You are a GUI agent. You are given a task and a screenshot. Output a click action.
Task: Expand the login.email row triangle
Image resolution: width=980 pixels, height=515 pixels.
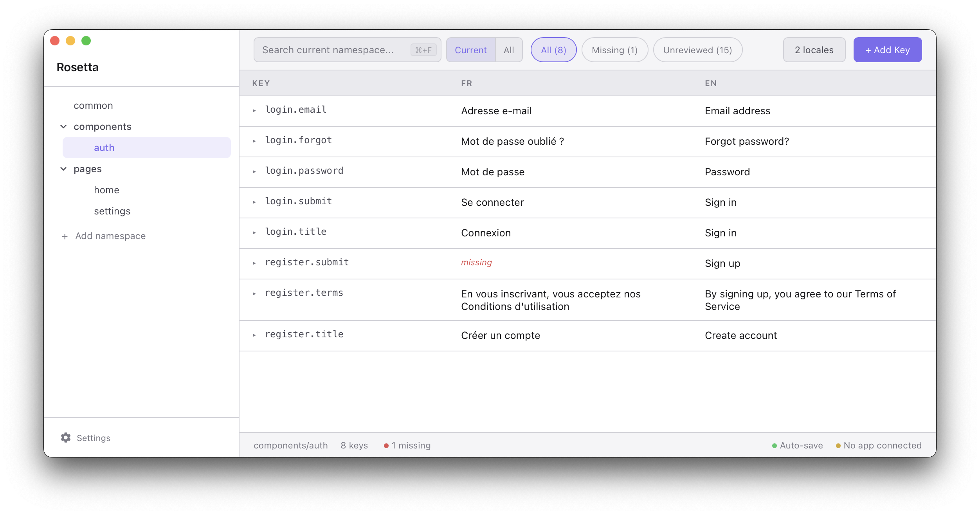[x=254, y=111]
